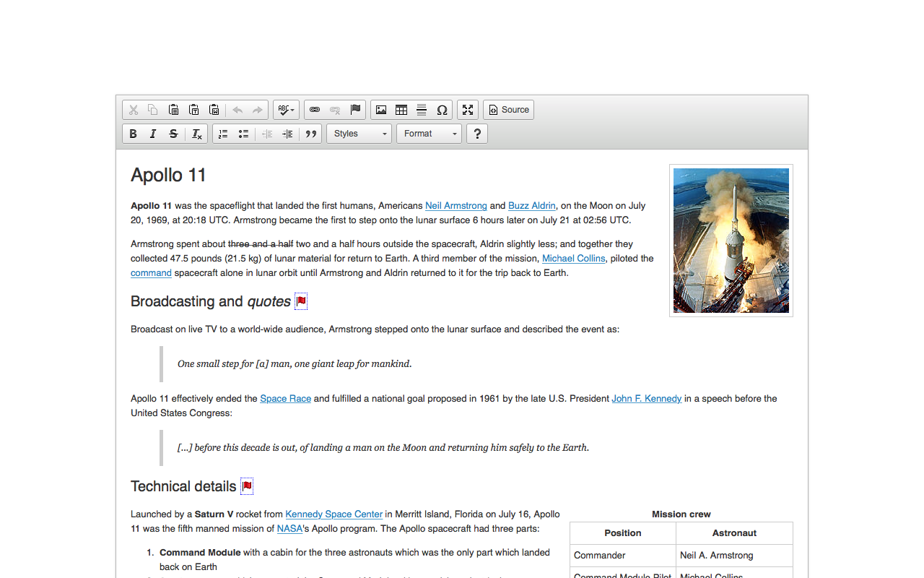Open the Format dropdown
The width and height of the screenshot is (924, 578).
(x=429, y=134)
